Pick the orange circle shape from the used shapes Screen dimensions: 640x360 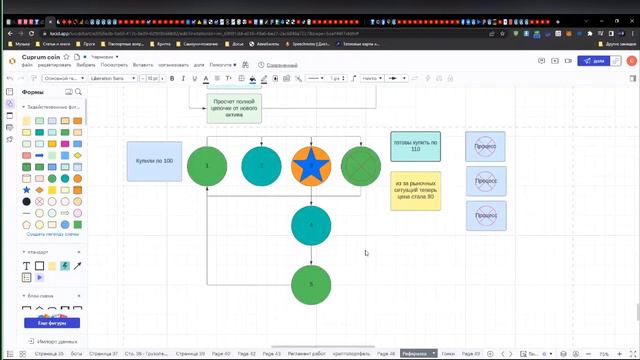tap(78, 178)
